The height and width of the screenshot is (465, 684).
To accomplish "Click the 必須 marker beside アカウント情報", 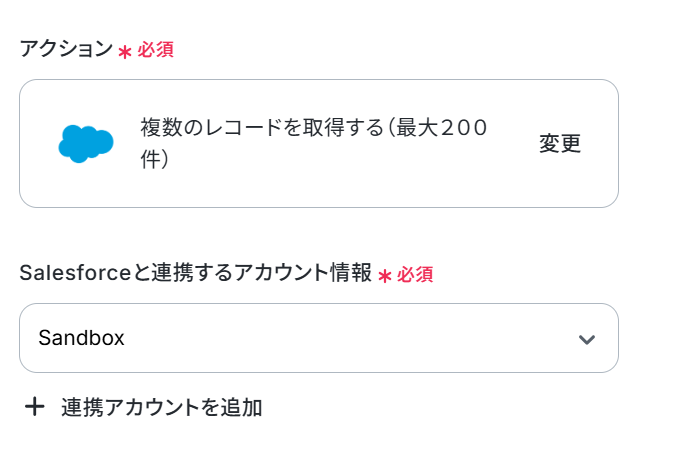I will point(415,274).
